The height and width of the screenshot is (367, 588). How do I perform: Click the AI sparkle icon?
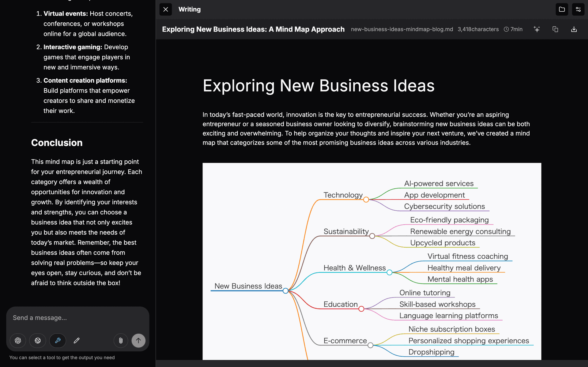pyautogui.click(x=537, y=29)
